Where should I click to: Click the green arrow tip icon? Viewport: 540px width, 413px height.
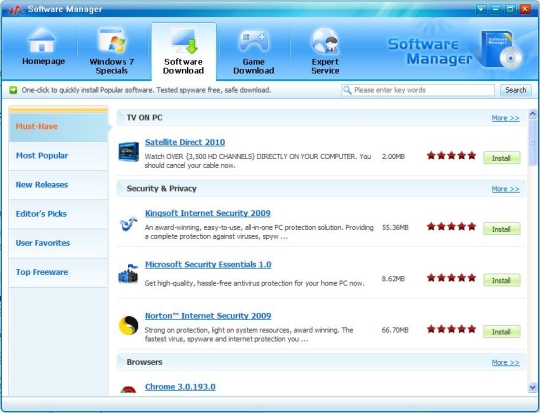point(13,90)
